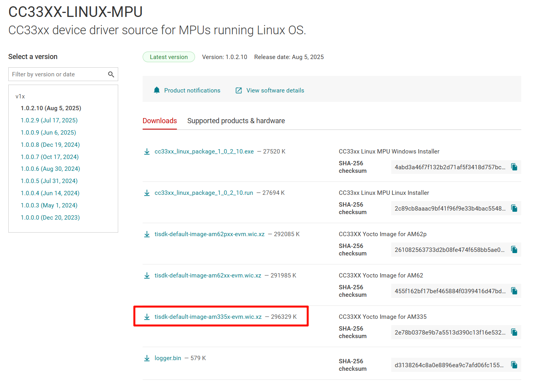The width and height of the screenshot is (537, 392).
Task: Open Product notifications link
Action: tap(192, 91)
